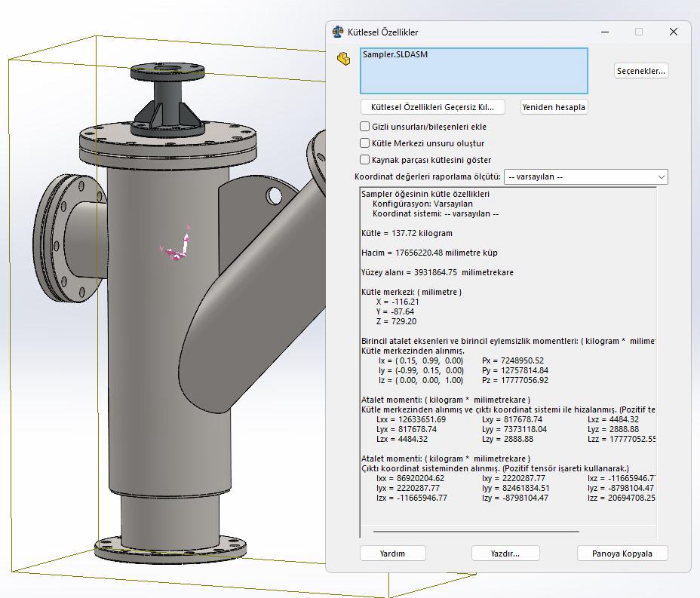Open Seçenekler... options button
The image size is (700, 598).
pyautogui.click(x=641, y=71)
